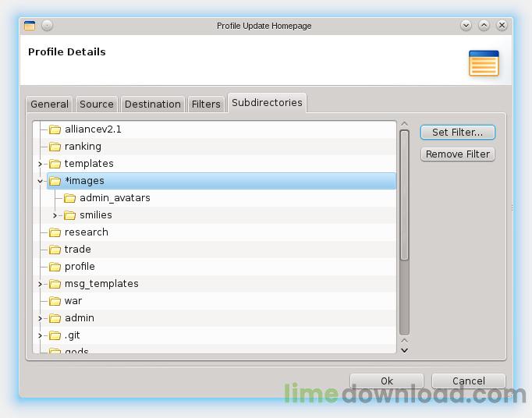
Task: Click the ranking folder icon
Action: (55, 147)
